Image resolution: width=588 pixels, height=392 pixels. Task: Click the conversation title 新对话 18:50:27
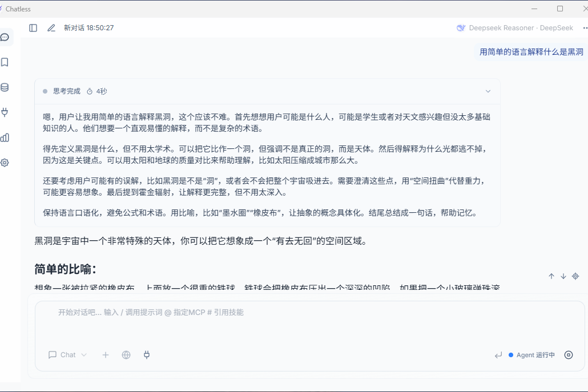(89, 28)
